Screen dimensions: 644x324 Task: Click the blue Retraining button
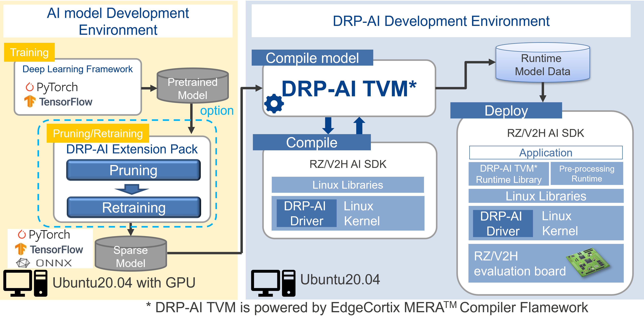134,207
